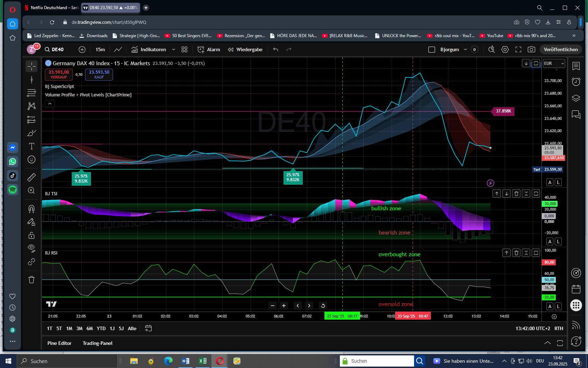Open the chat panel icon
The width and height of the screenshot is (588, 368).
pyautogui.click(x=576, y=114)
